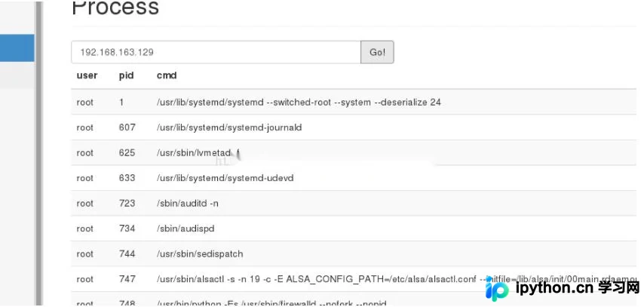Click pid 607 cell
Image resolution: width=644 pixels, height=307 pixels.
coord(127,127)
